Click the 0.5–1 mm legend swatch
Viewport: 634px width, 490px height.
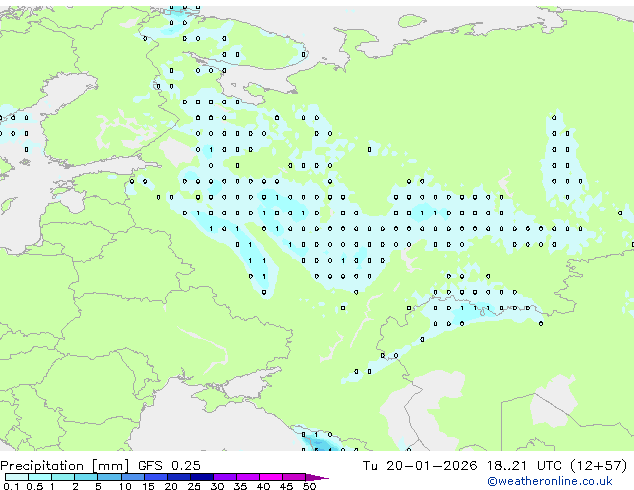pyautogui.click(x=40, y=477)
